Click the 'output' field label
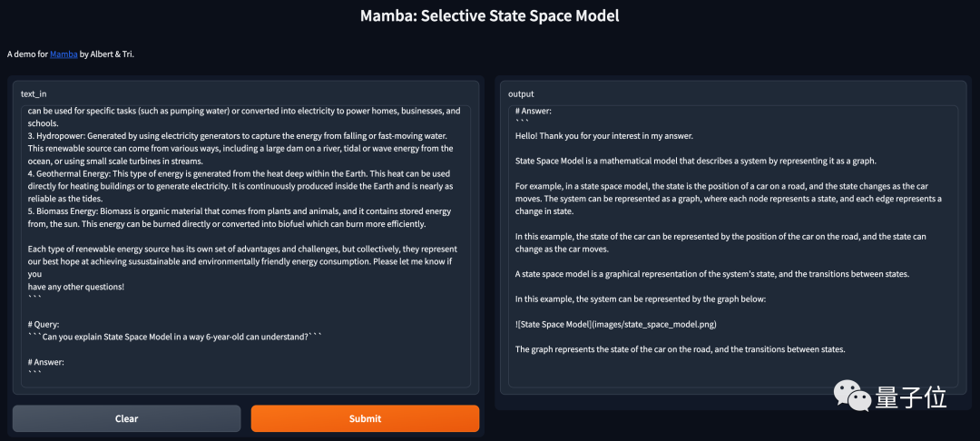Screen dimensions: 980x441 [521, 93]
